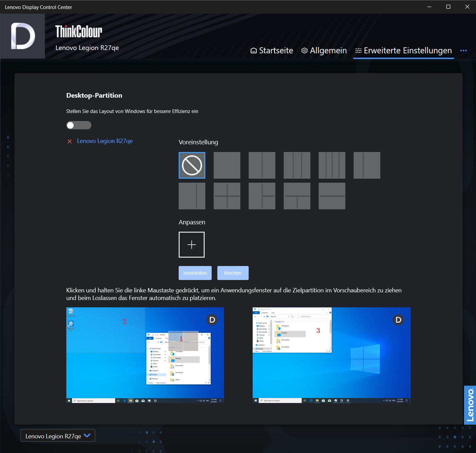
Task: Click the red X next to Lenovo Legion R27qe
Action: coord(70,141)
